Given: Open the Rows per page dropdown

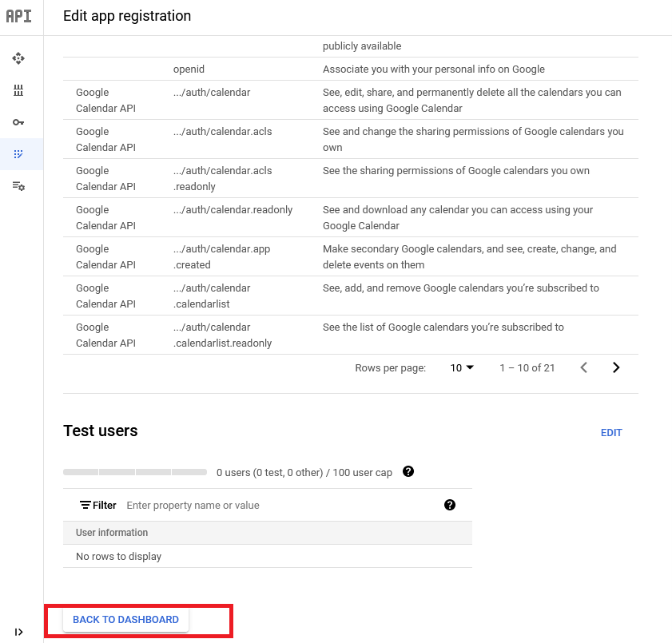Looking at the screenshot, I should [462, 368].
